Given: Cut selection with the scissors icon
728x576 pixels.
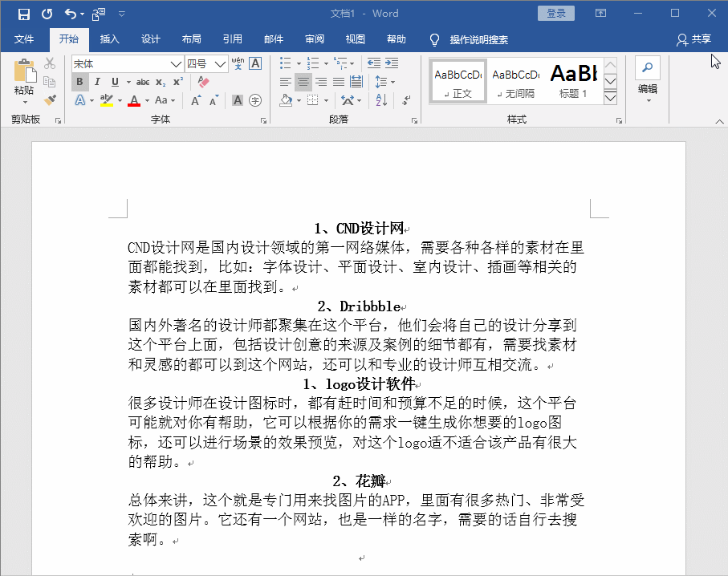Looking at the screenshot, I should 50,63.
